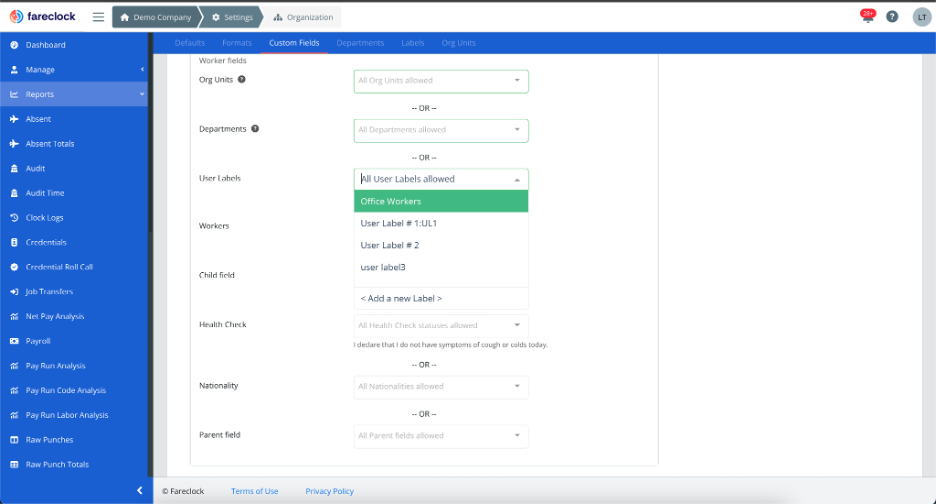Click the Payroll money icon

pos(14,341)
